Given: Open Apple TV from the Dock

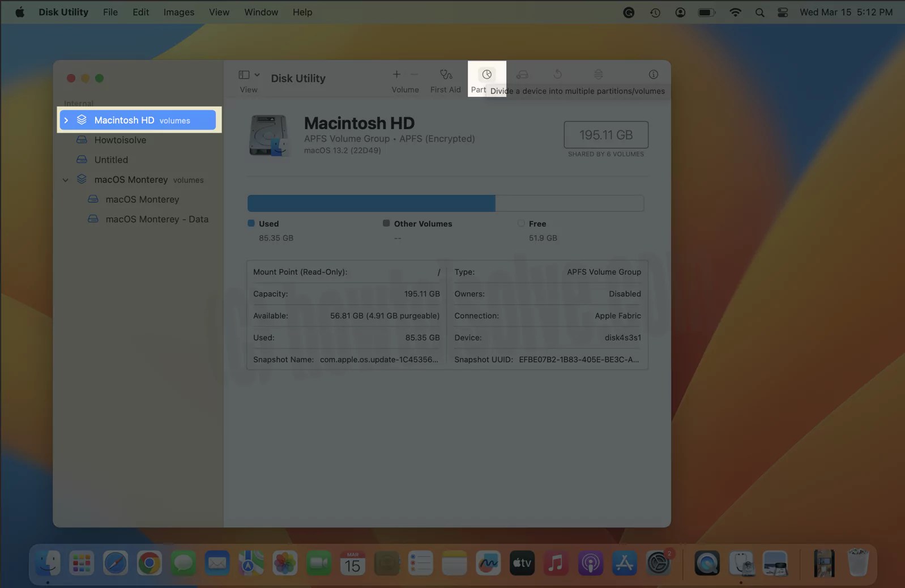Looking at the screenshot, I should tap(522, 563).
